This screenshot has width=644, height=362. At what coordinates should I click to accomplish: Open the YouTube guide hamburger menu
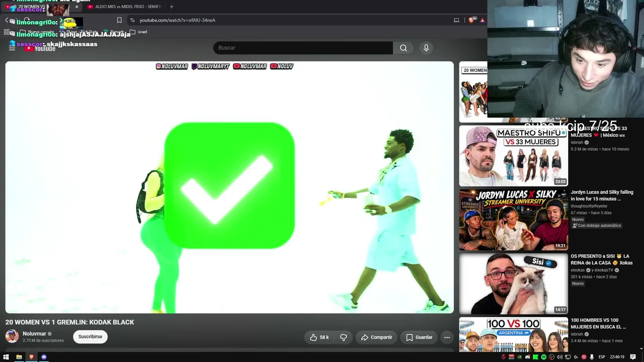12,48
